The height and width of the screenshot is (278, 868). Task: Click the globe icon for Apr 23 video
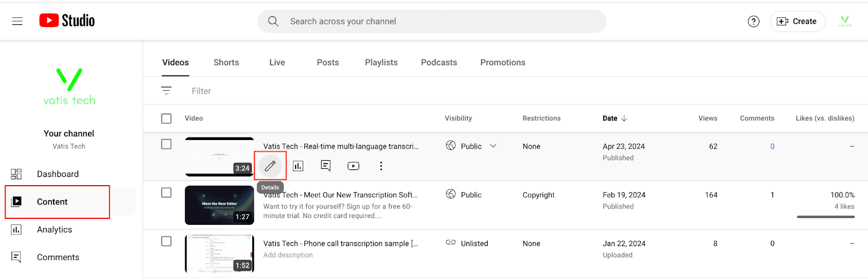click(x=451, y=146)
